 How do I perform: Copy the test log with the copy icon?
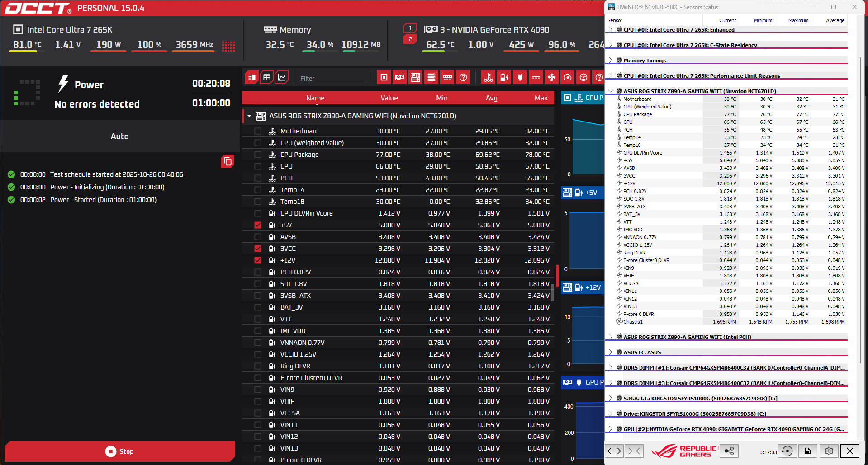pos(228,161)
